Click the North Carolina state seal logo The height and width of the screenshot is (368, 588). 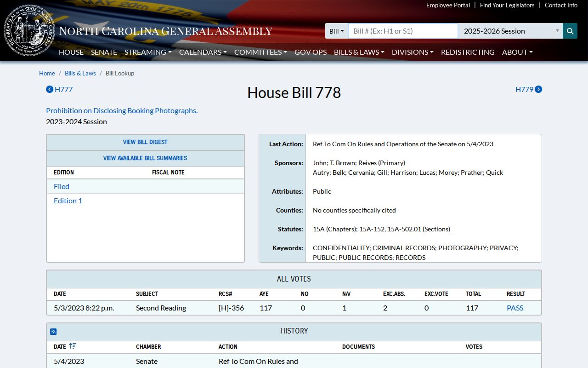29,31
